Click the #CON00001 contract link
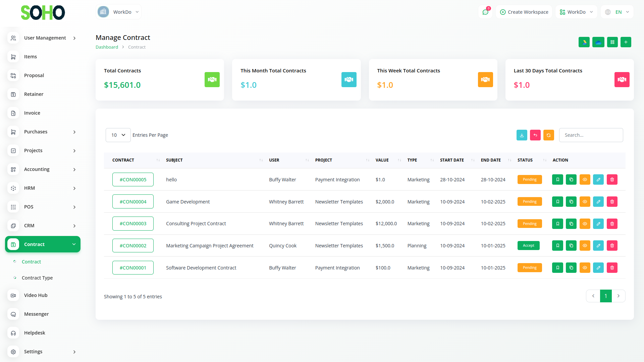The image size is (644, 362). tap(133, 268)
